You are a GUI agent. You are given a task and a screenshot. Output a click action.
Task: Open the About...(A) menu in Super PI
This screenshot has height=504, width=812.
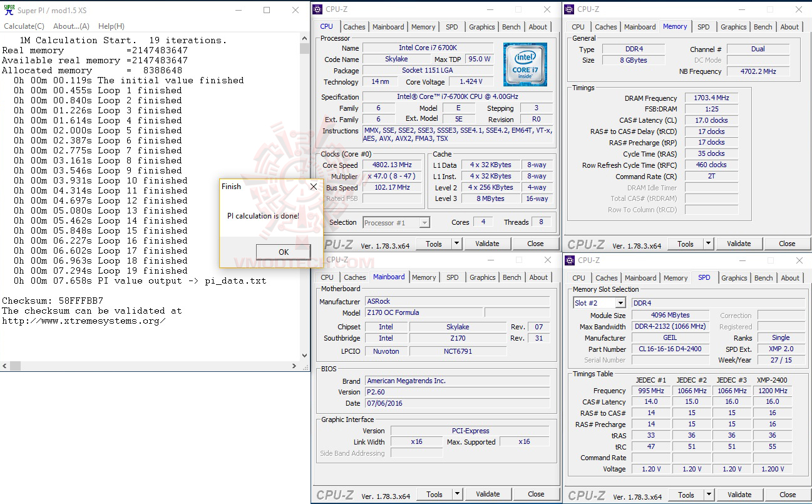[x=71, y=26]
